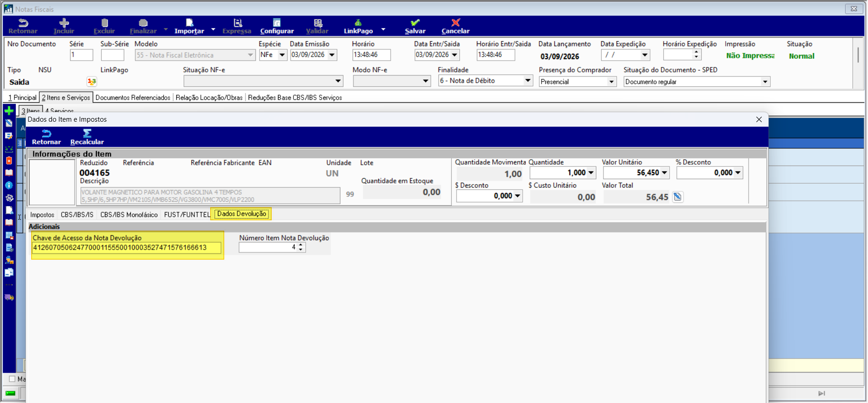Expand the Importar dropdown arrow

(213, 29)
